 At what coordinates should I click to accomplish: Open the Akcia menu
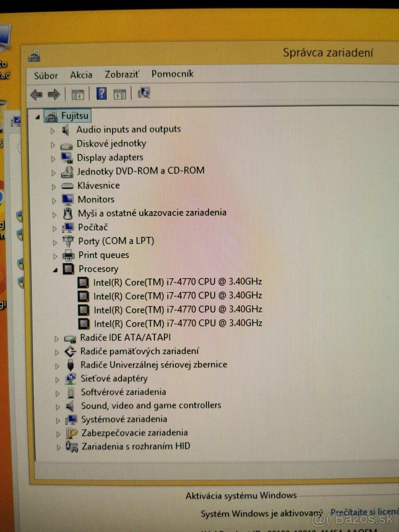point(81,74)
